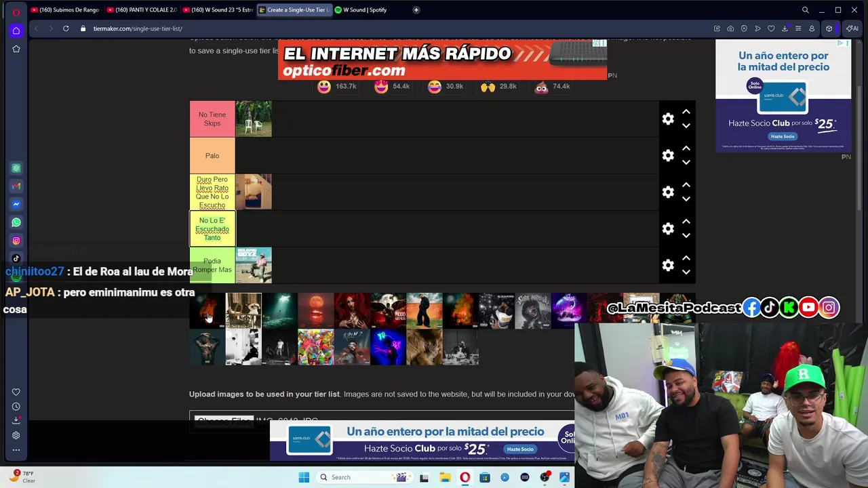Select the Palo tier label
The width and height of the screenshot is (868, 488).
pyautogui.click(x=212, y=156)
